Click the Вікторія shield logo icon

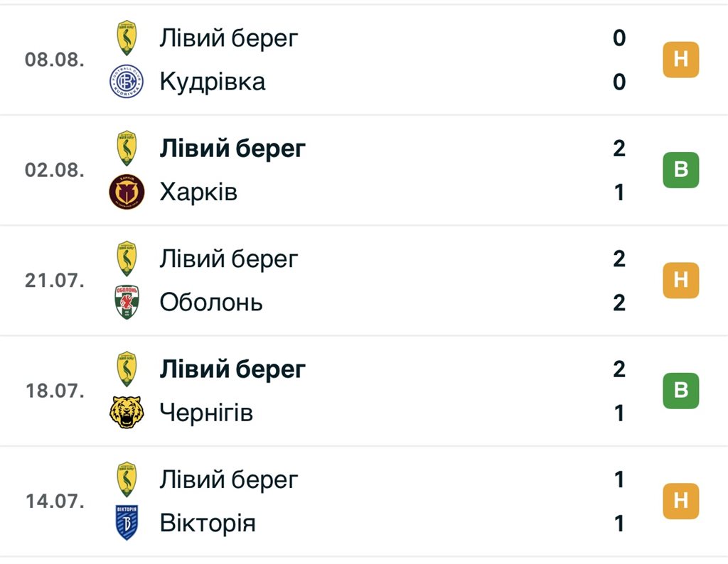click(127, 523)
